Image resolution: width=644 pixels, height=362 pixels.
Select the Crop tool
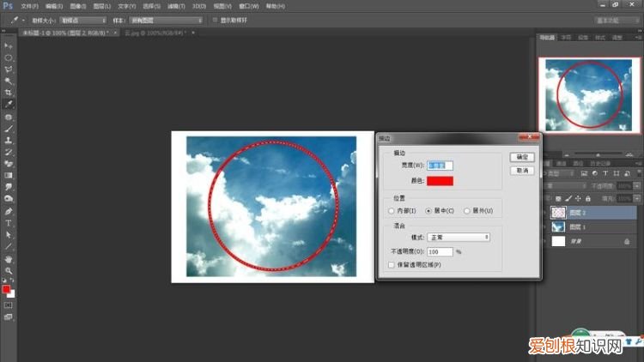(9, 93)
